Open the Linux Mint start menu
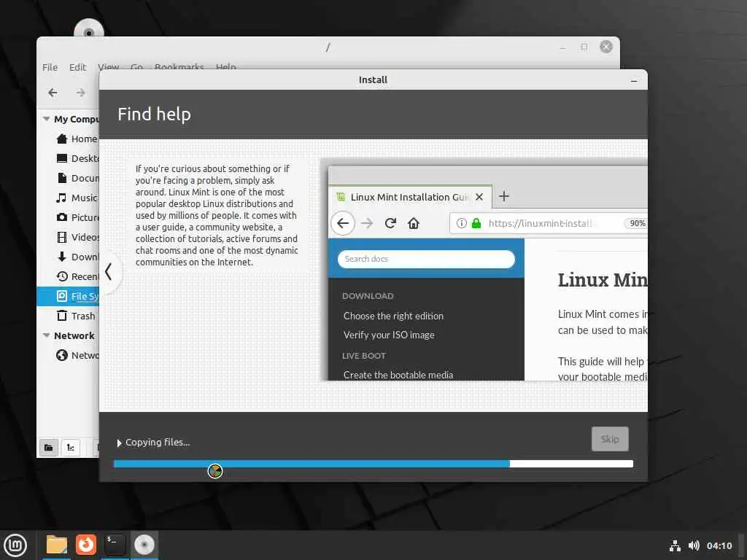 [x=15, y=545]
